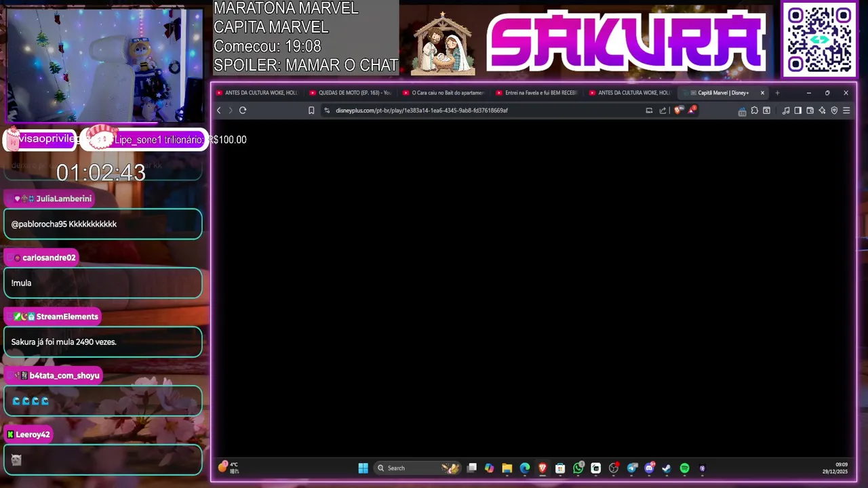Open the extensions puzzle icon

coord(754,110)
